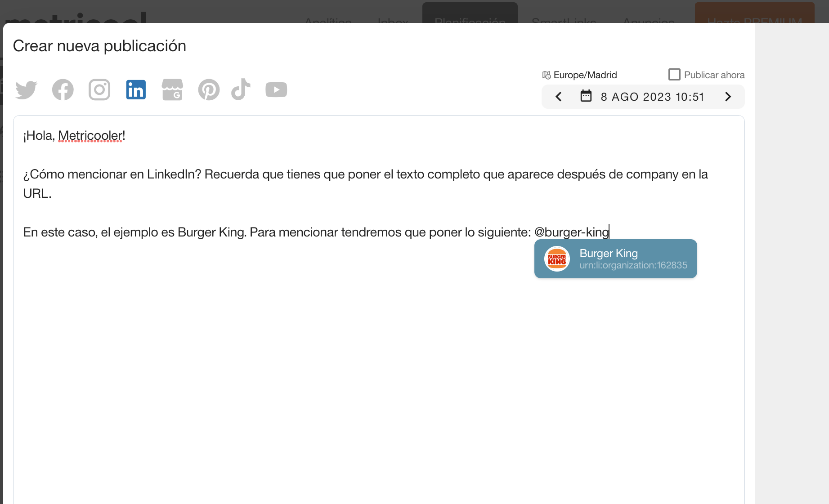Select the Facebook network icon

(x=63, y=90)
